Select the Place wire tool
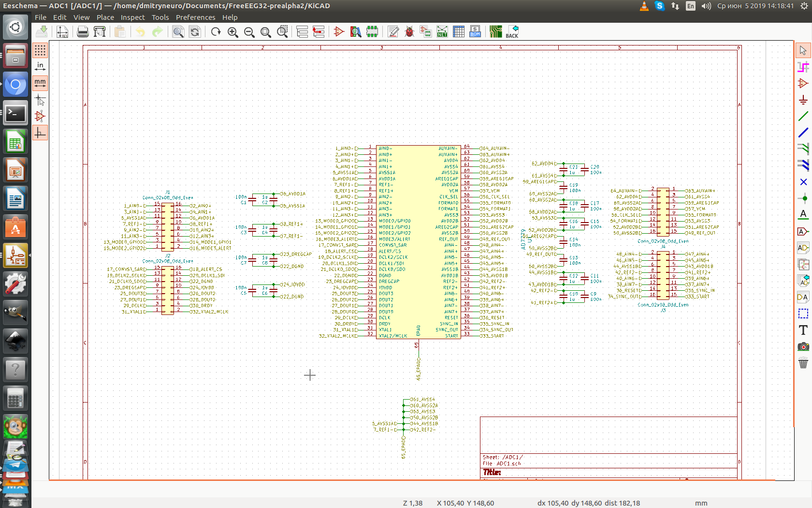Viewport: 812px width, 508px height. (x=803, y=116)
